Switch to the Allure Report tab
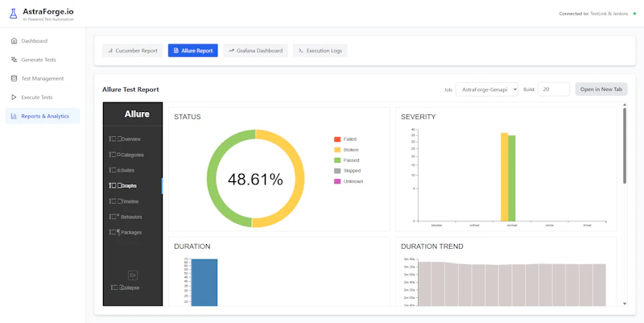644x323 pixels. (x=193, y=51)
